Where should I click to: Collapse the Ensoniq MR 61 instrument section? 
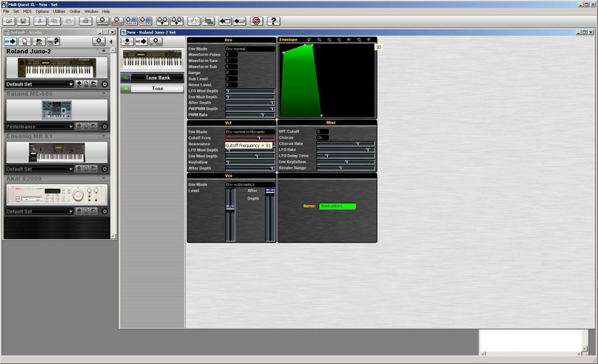tap(103, 136)
